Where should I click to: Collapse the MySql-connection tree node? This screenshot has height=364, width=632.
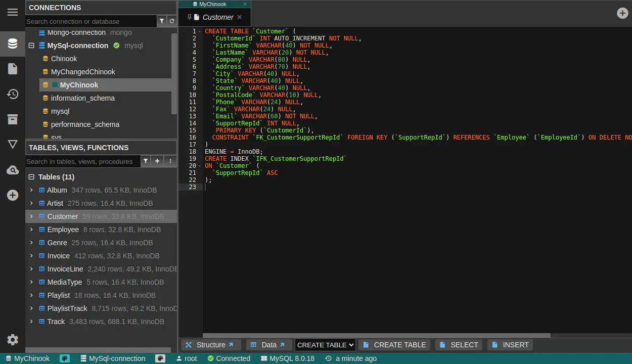(31, 45)
